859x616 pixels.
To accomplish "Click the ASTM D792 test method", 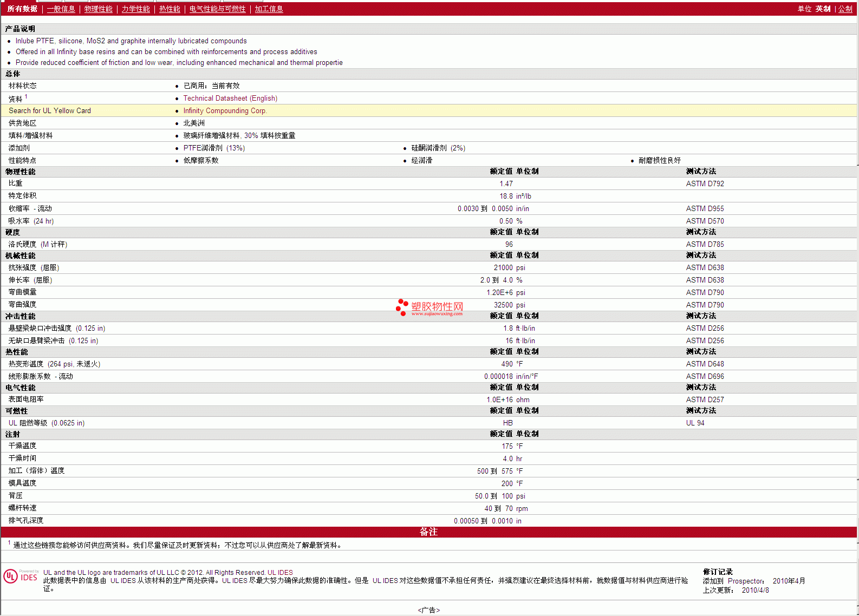I will (705, 184).
